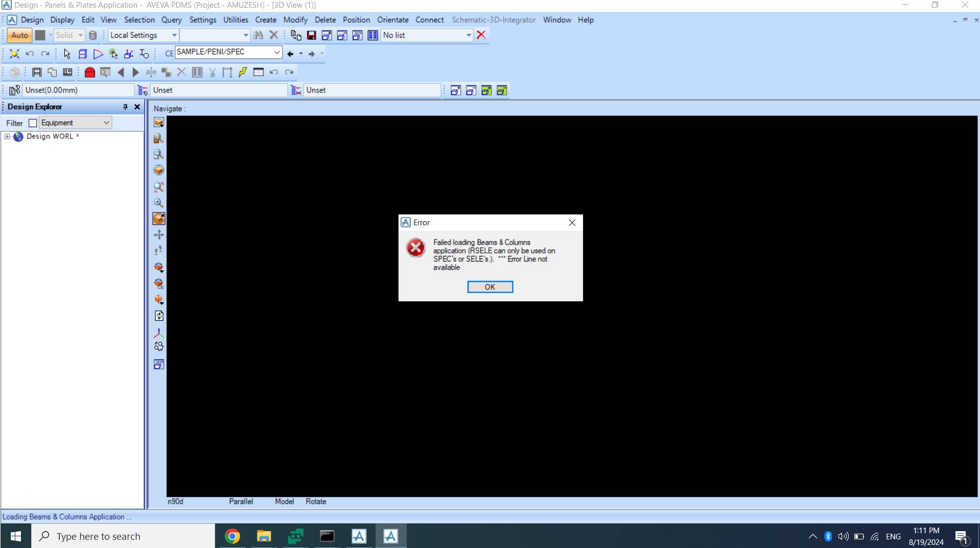
Task: Click the forward arrow next to CE field
Action: coord(312,54)
